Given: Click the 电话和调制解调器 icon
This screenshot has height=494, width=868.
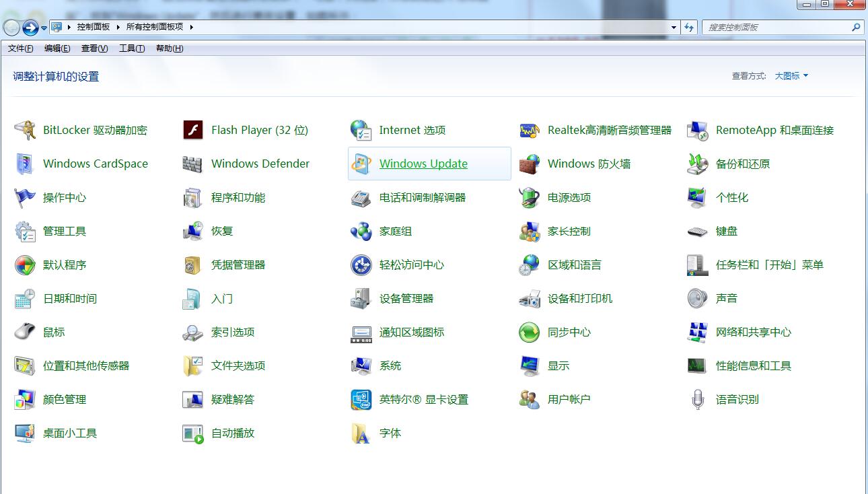Looking at the screenshot, I should [x=361, y=197].
